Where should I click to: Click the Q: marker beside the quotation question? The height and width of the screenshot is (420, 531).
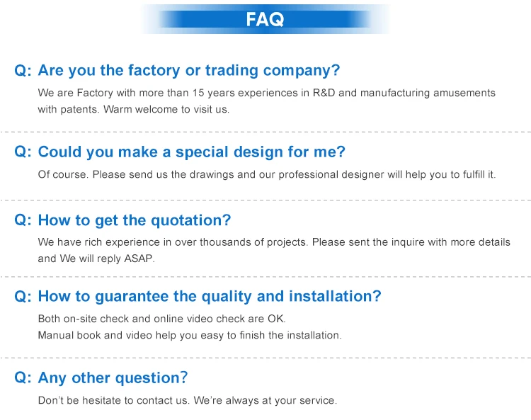click(23, 220)
